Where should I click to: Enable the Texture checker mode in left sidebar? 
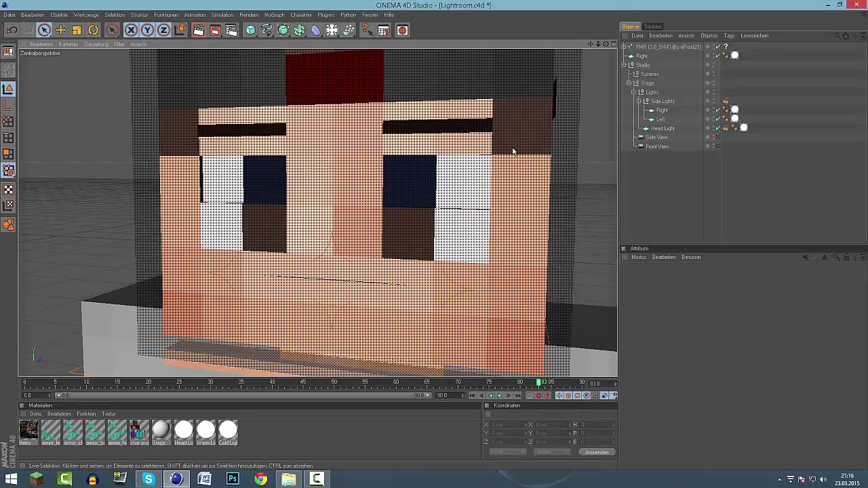(8, 189)
